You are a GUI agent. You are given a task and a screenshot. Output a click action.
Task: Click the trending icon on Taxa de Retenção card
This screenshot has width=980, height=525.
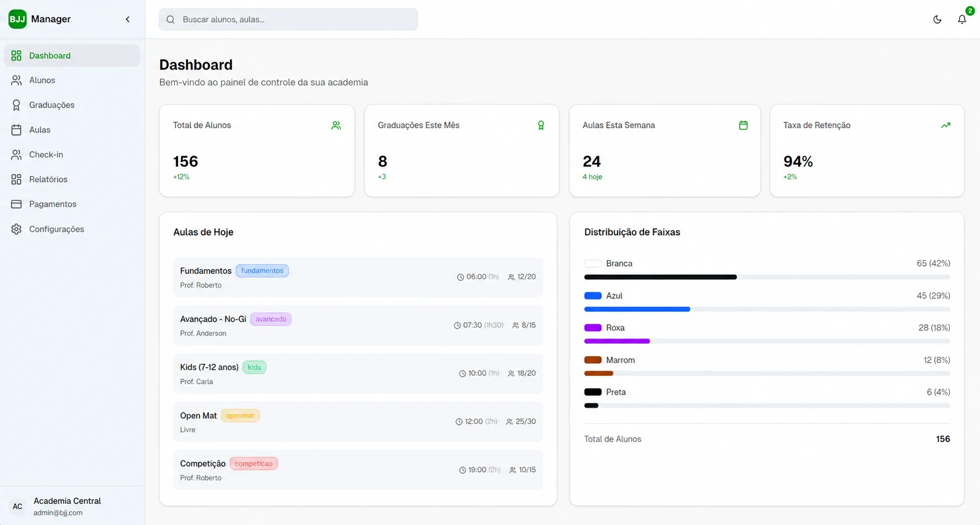click(x=946, y=125)
